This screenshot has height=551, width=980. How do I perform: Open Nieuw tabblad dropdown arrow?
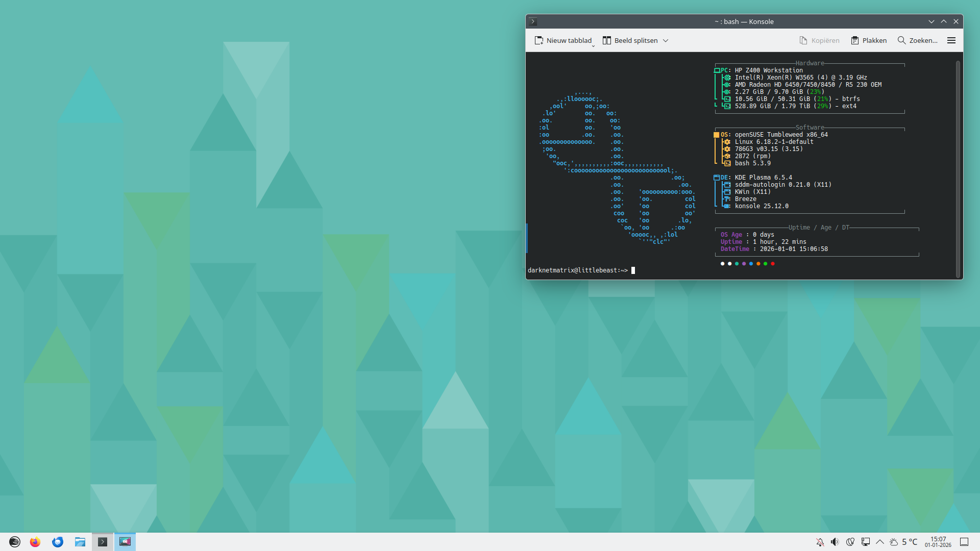[593, 46]
